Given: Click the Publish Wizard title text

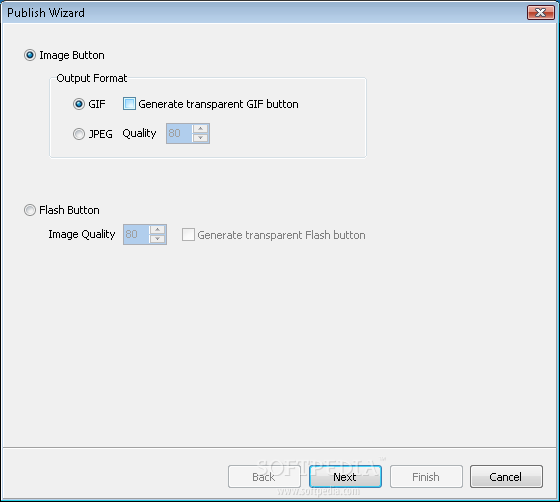Looking at the screenshot, I should (46, 13).
